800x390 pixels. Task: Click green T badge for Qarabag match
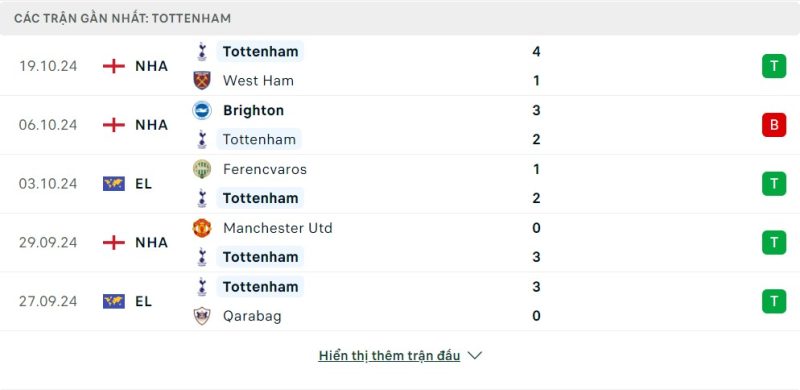774,301
